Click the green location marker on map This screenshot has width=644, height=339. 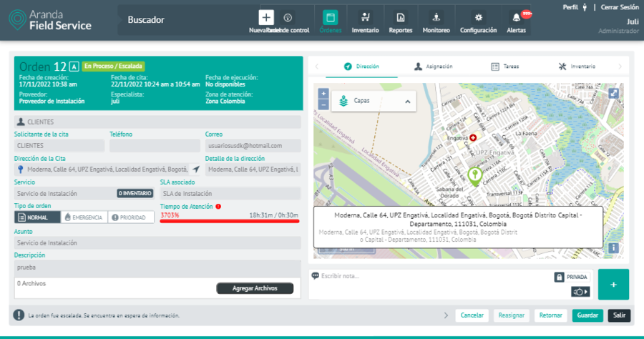(475, 177)
